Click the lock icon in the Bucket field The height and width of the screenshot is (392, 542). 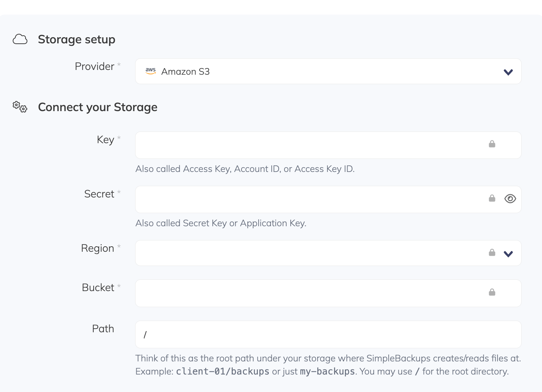(x=492, y=292)
